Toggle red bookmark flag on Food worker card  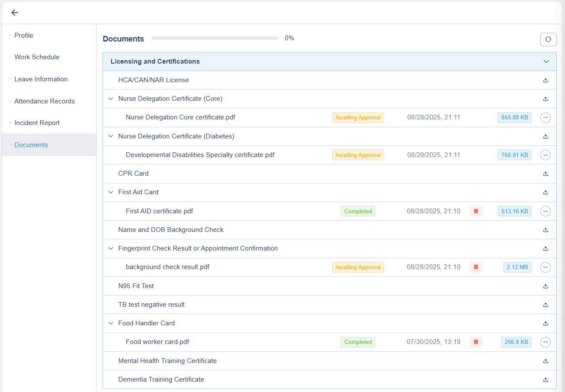pyautogui.click(x=476, y=342)
